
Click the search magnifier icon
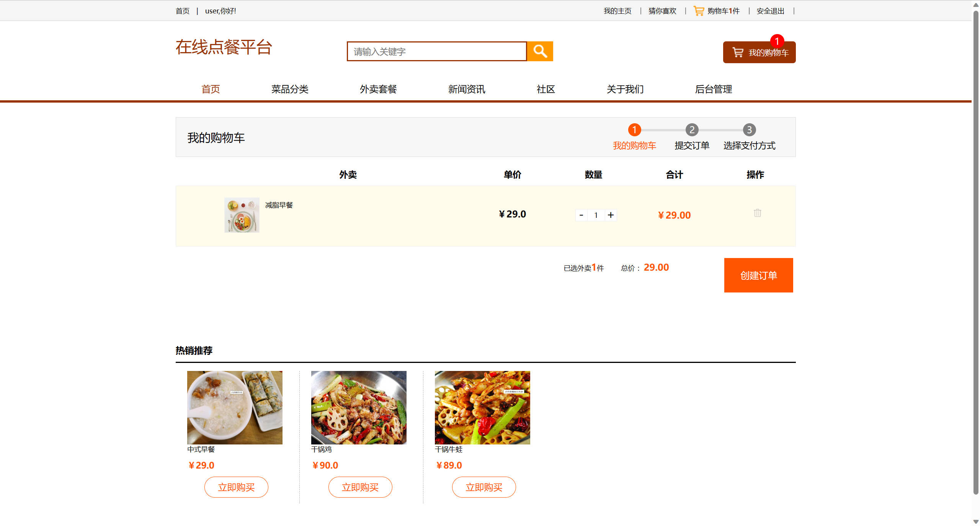click(540, 51)
